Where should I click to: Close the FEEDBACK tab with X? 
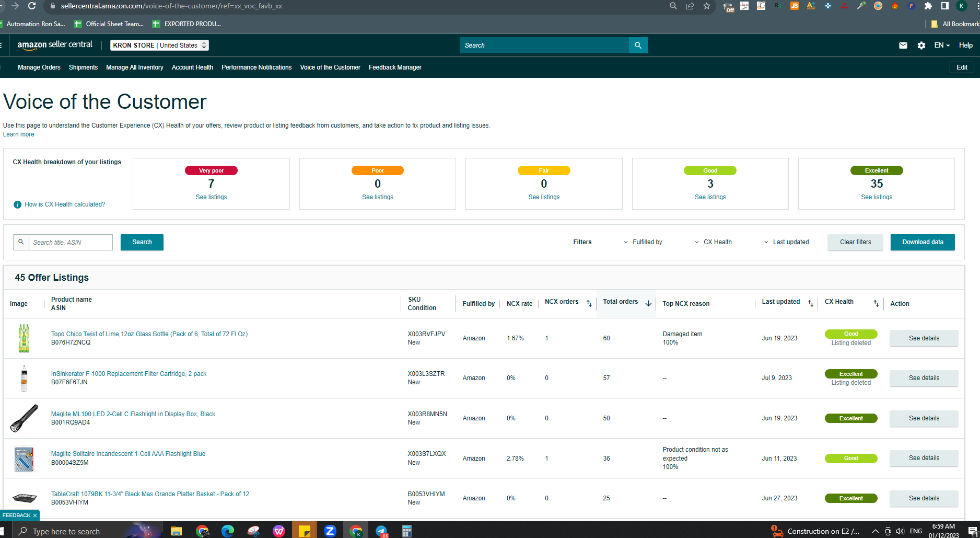35,516
